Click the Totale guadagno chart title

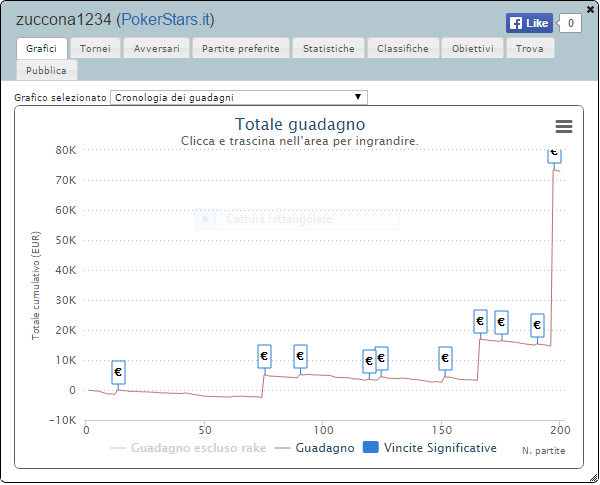pyautogui.click(x=300, y=124)
